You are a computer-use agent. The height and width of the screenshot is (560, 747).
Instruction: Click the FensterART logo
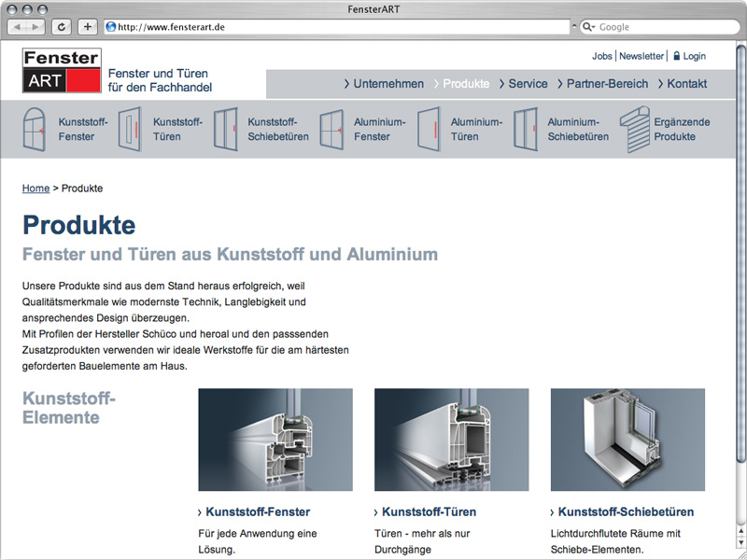point(62,70)
